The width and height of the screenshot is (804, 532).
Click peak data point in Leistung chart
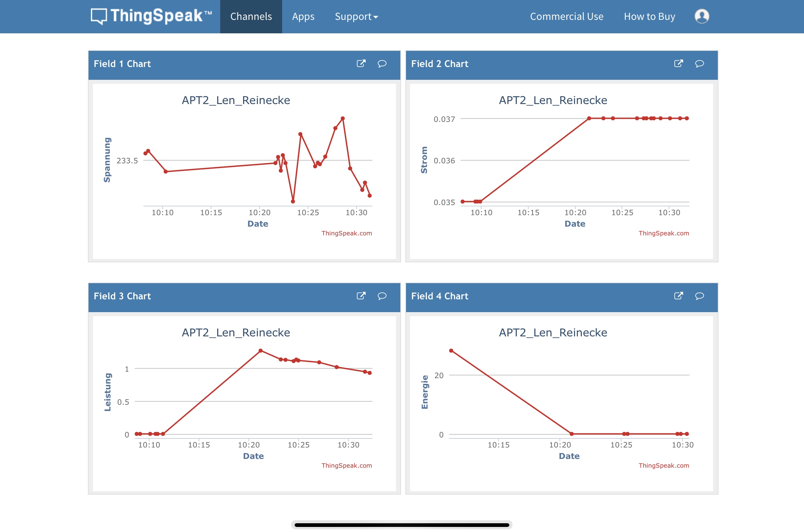[261, 351]
